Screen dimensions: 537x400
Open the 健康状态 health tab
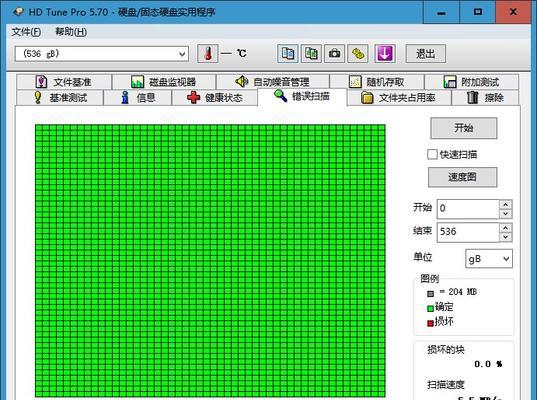[215, 98]
